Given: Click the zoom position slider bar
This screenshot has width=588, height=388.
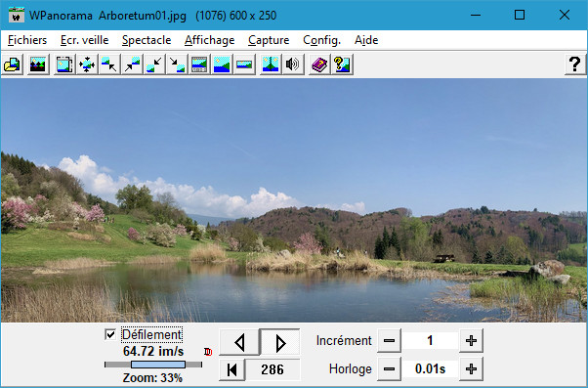Looking at the screenshot, I should click(153, 365).
